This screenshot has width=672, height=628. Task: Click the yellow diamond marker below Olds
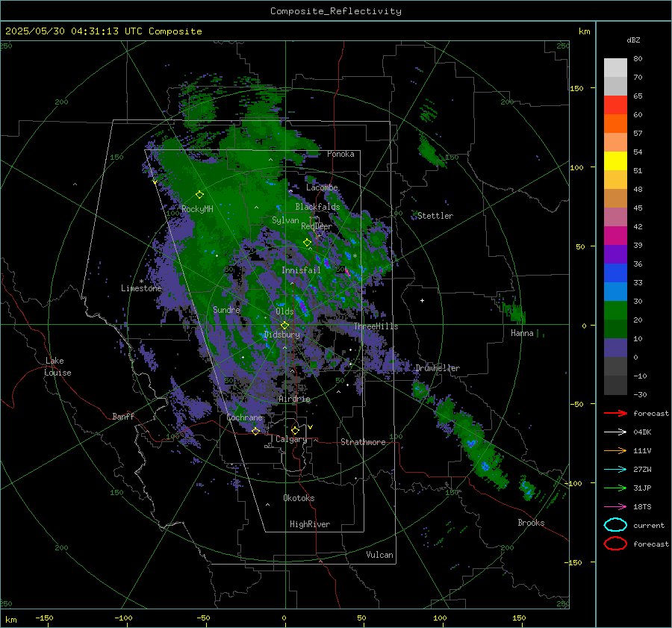284,326
